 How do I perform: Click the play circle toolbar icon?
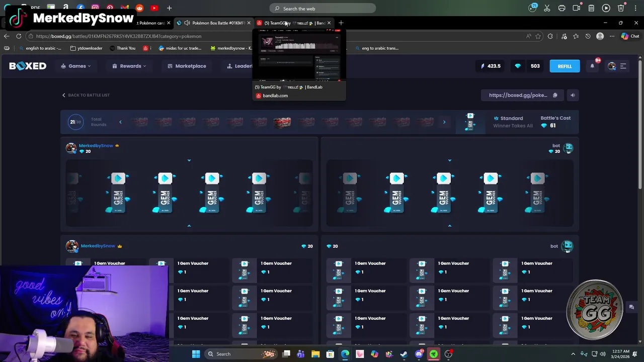606,8
